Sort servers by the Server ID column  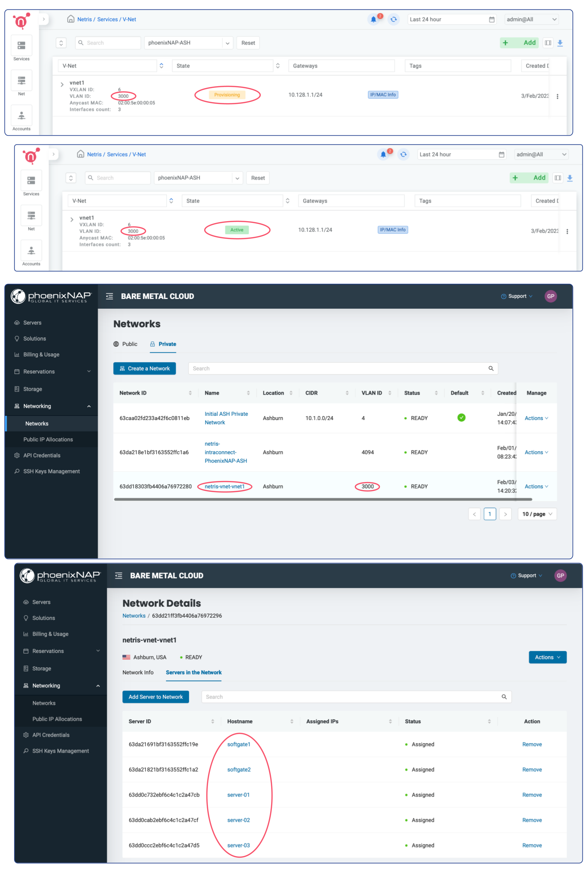[x=212, y=721]
